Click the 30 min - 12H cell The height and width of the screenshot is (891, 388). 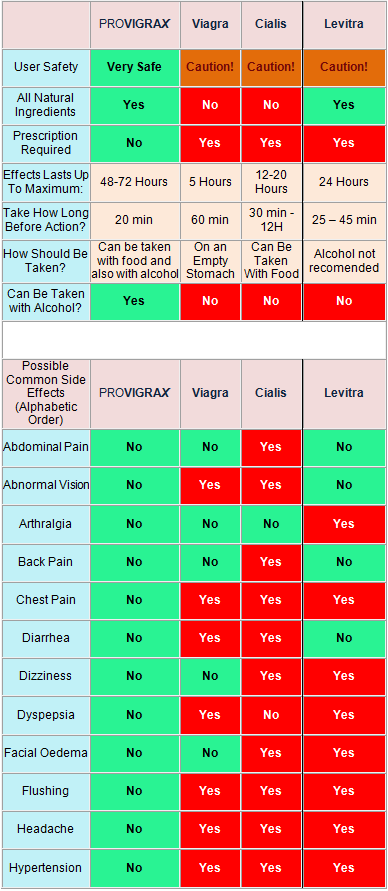(270, 220)
